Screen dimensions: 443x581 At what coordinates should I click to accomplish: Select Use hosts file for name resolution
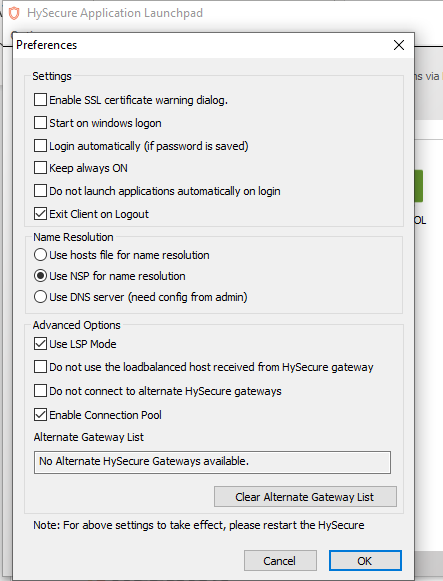40,255
